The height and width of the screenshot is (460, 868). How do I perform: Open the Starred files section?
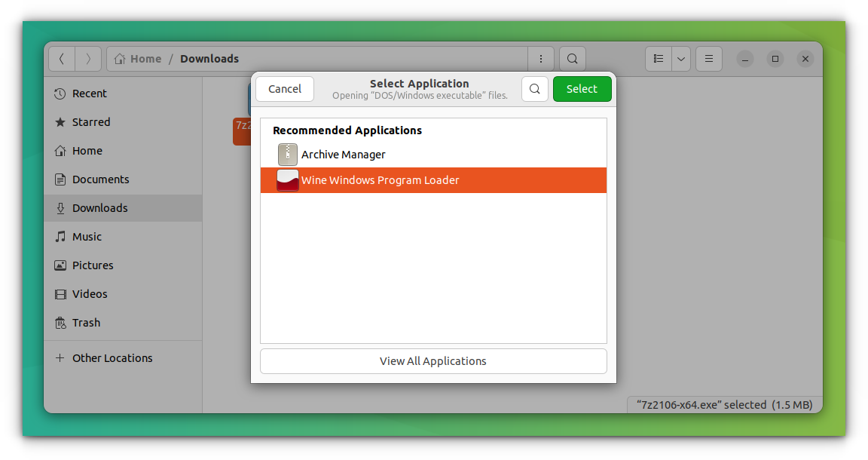(x=90, y=121)
